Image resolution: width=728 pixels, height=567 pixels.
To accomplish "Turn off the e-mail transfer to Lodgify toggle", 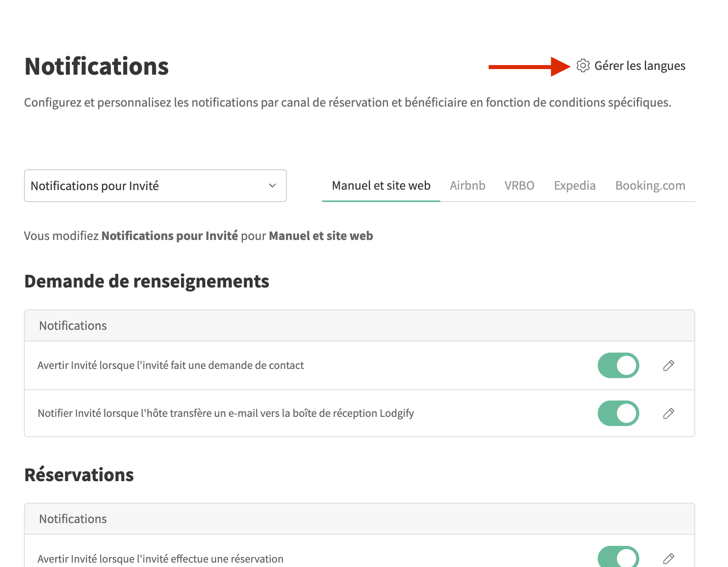I will 618,413.
